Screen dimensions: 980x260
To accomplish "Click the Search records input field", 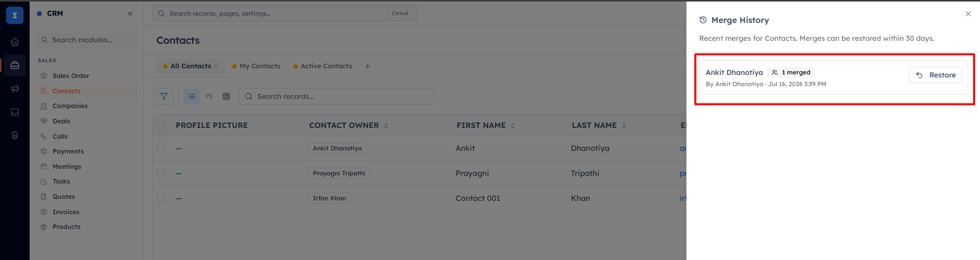I will point(337,96).
